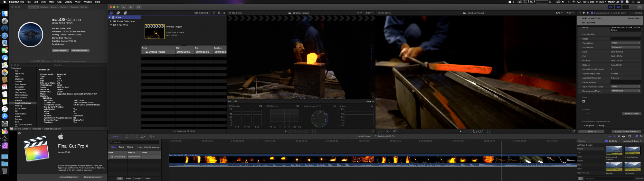The height and width of the screenshot is (181, 644).
Task: Open the Hide Rejected filter dropdown
Action: point(202,13)
